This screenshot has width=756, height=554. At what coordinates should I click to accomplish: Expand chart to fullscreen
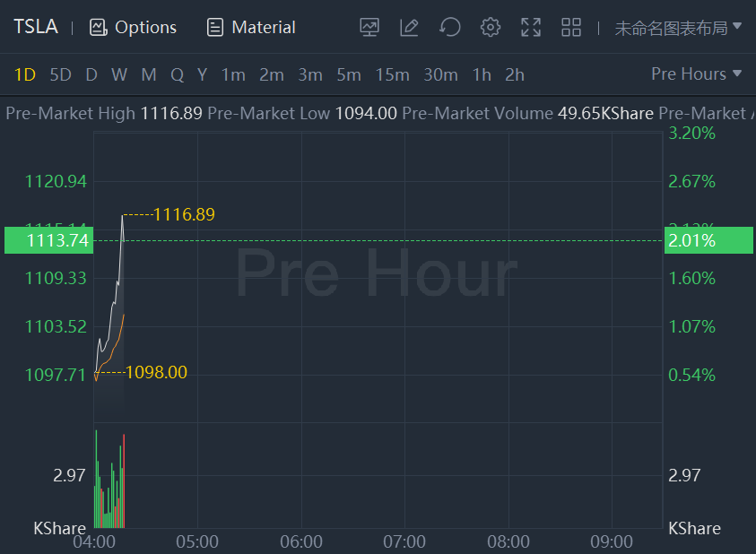531,27
